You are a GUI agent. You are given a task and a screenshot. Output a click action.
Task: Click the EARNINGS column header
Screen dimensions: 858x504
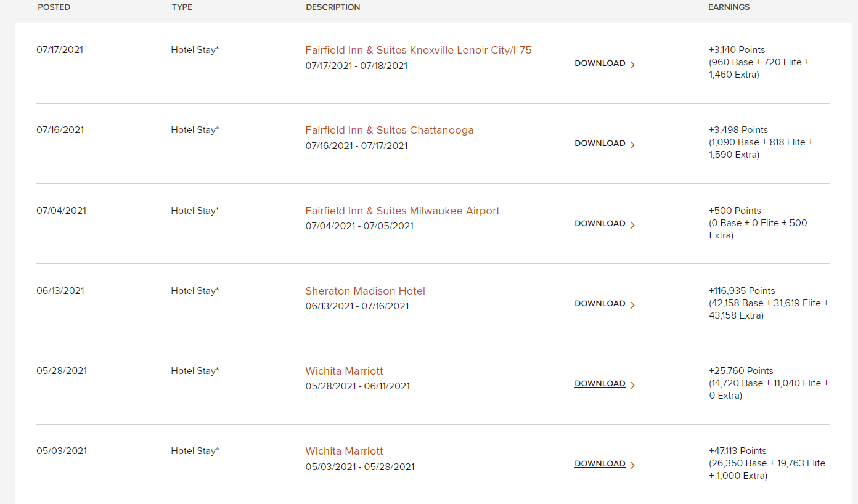729,7
